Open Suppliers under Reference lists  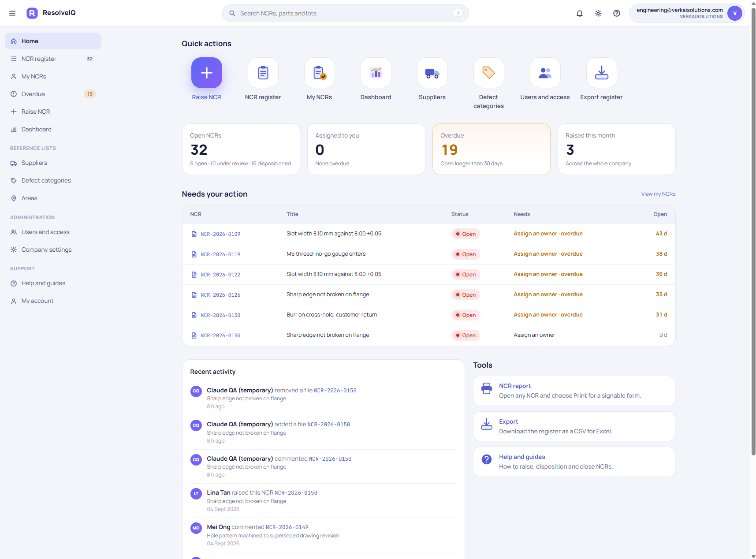53,163
